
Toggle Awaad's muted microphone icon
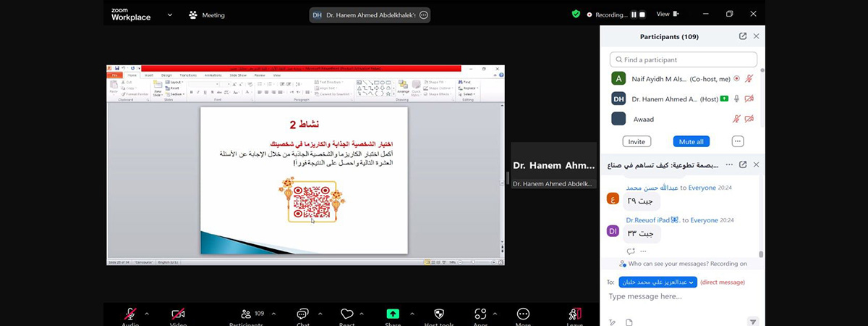(x=736, y=119)
